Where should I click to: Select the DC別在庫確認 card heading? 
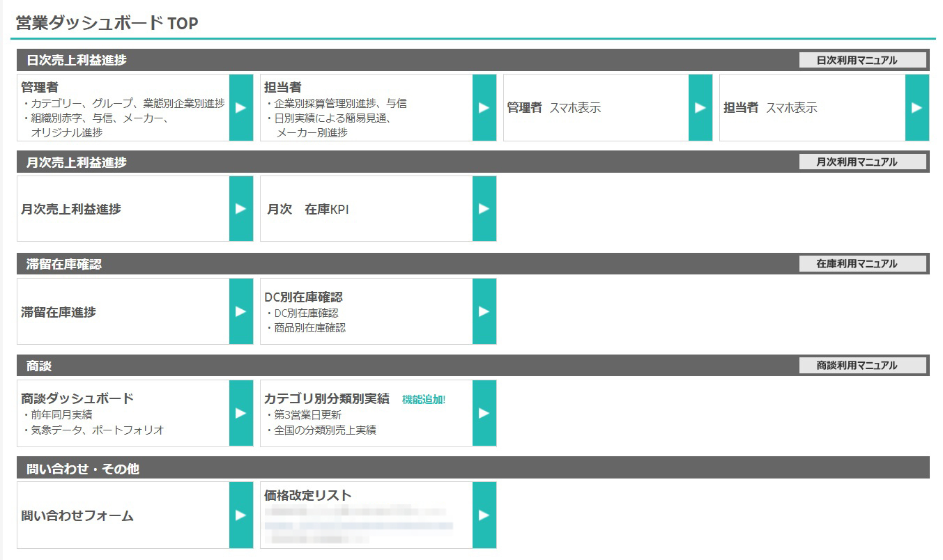tap(303, 297)
